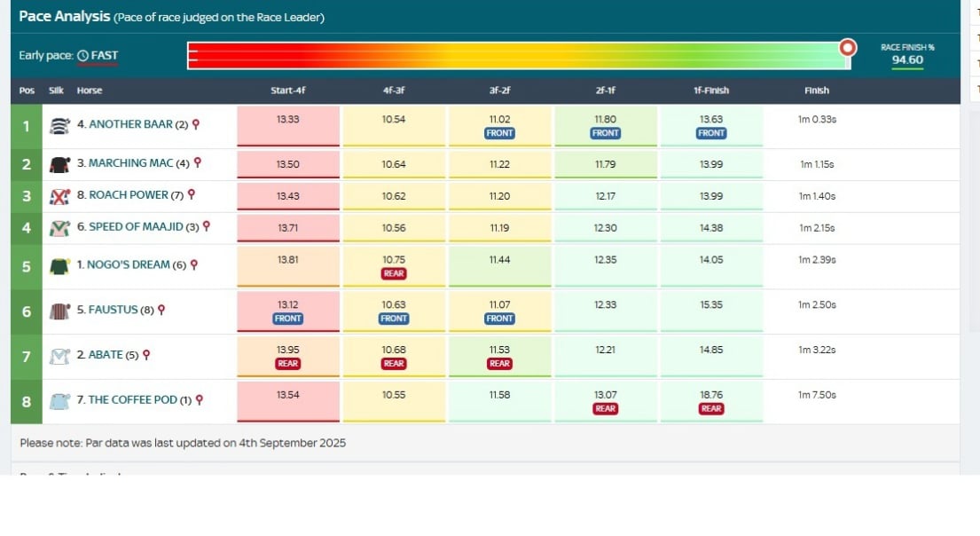Screen dimensions: 980x536
Task: Click the striped silk icon for Faustus
Action: click(59, 311)
